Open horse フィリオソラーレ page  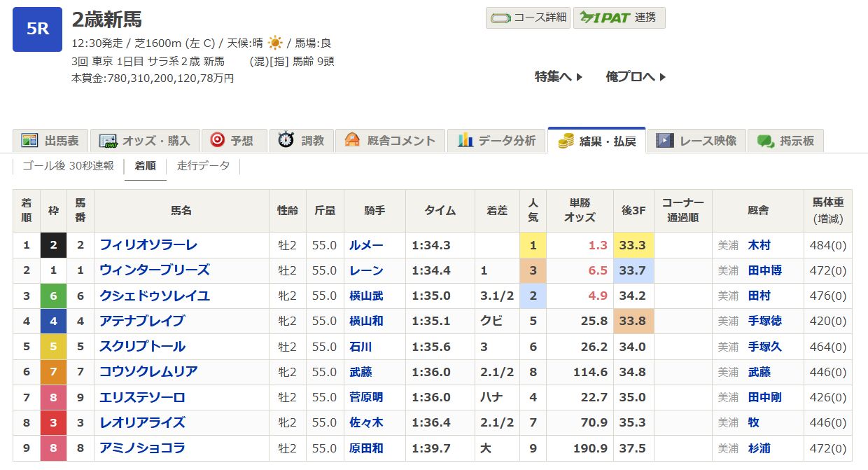149,245
